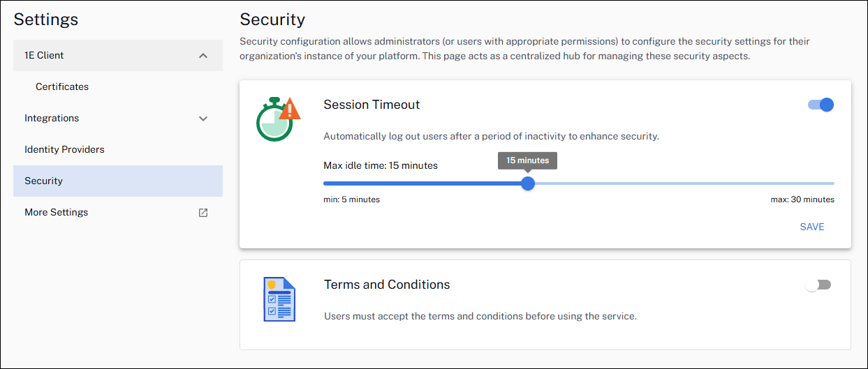The width and height of the screenshot is (868, 369).
Task: Expand the Integrations section chevron
Action: tap(203, 119)
